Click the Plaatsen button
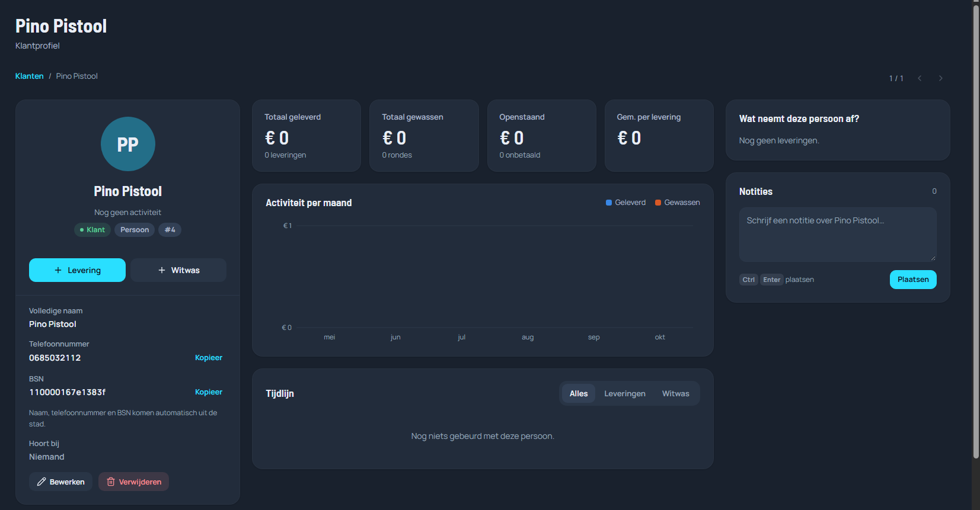 click(x=913, y=280)
